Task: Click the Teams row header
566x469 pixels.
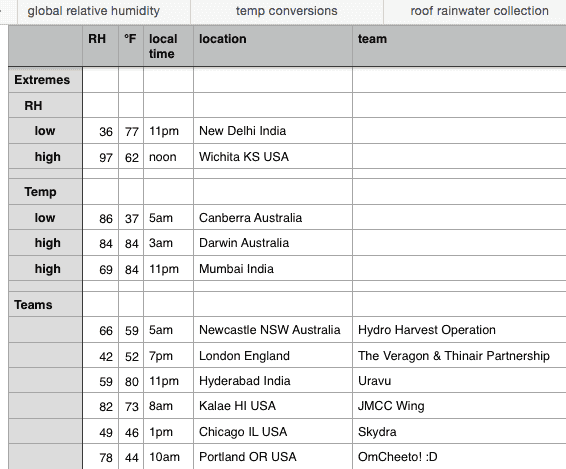Action: pos(45,304)
